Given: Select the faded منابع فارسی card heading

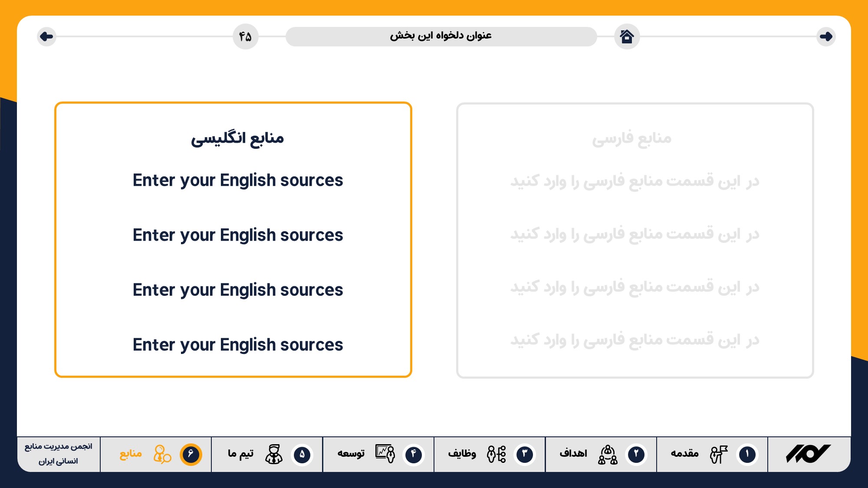Looking at the screenshot, I should click(631, 138).
